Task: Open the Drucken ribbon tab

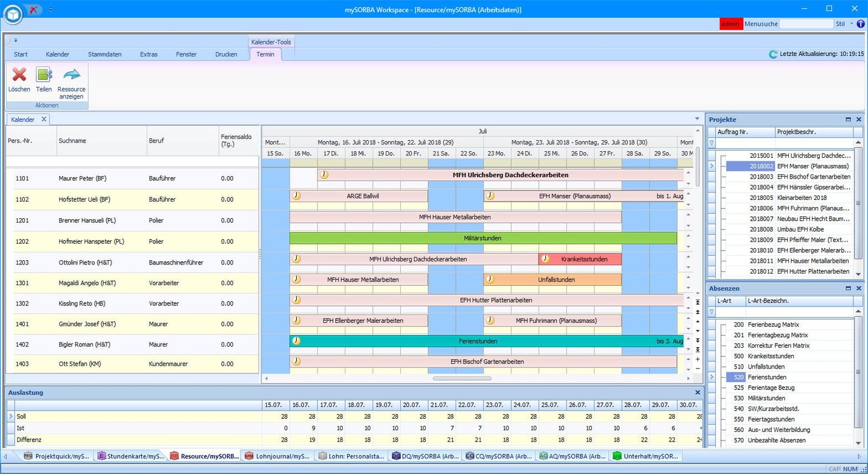Action: point(226,54)
